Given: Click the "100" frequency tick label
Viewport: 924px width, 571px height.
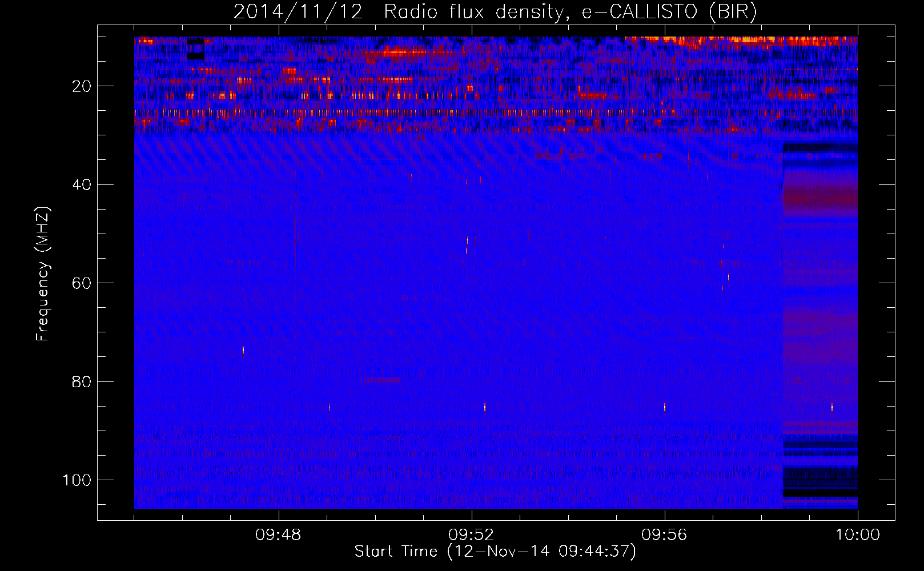Looking at the screenshot, I should 77,480.
